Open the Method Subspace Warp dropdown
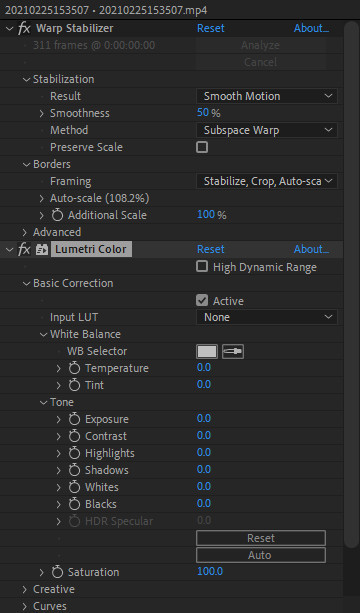Viewport: 360px width, 613px height. pos(267,130)
